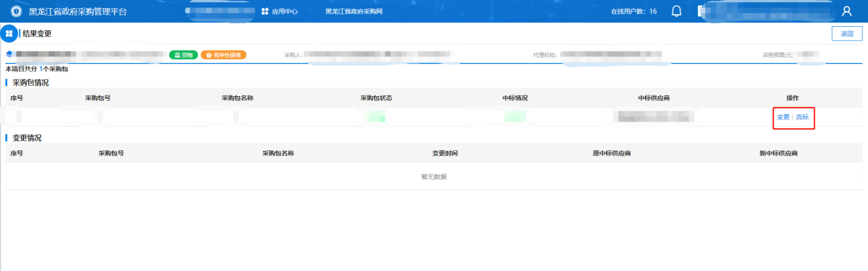
Task: Click the 代理机构 label
Action: pyautogui.click(x=545, y=55)
